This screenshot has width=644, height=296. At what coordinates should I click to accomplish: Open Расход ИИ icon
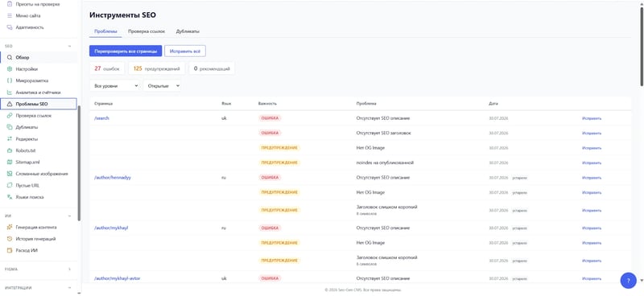(10, 250)
